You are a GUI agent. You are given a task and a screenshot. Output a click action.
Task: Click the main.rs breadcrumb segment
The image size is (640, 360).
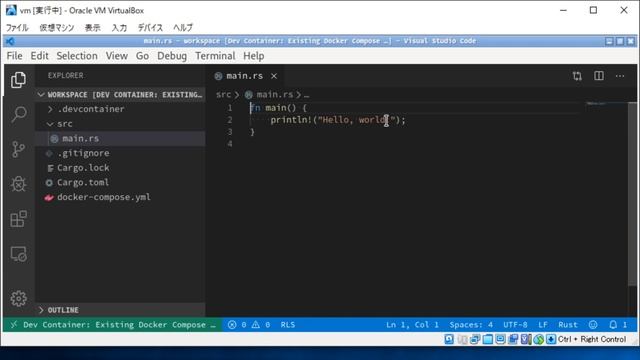(x=274, y=95)
